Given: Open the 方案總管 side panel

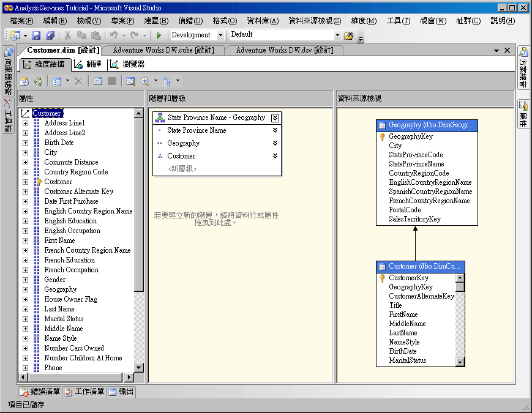Looking at the screenshot, I should point(523,67).
